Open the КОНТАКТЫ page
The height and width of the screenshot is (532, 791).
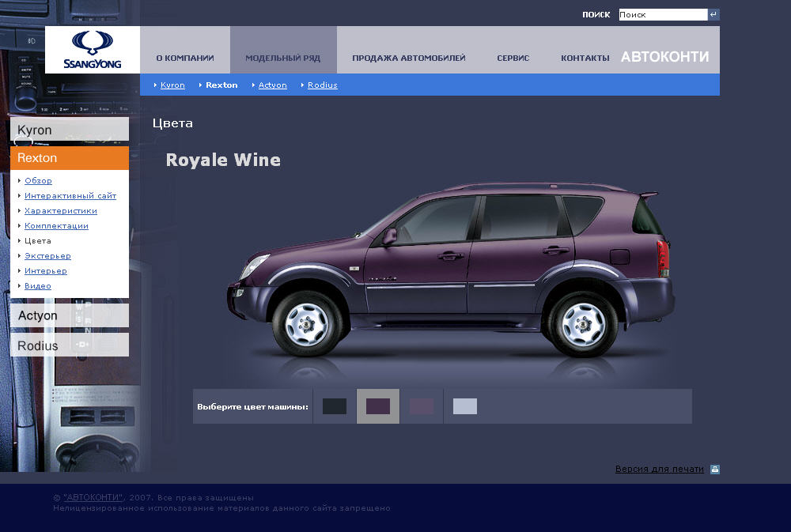click(x=585, y=58)
